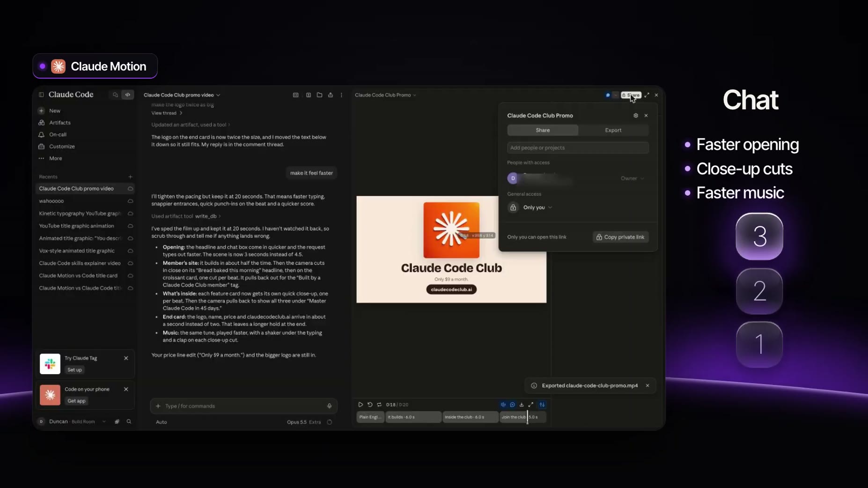Click Get app for Code on your phone
The image size is (868, 488).
point(76,401)
